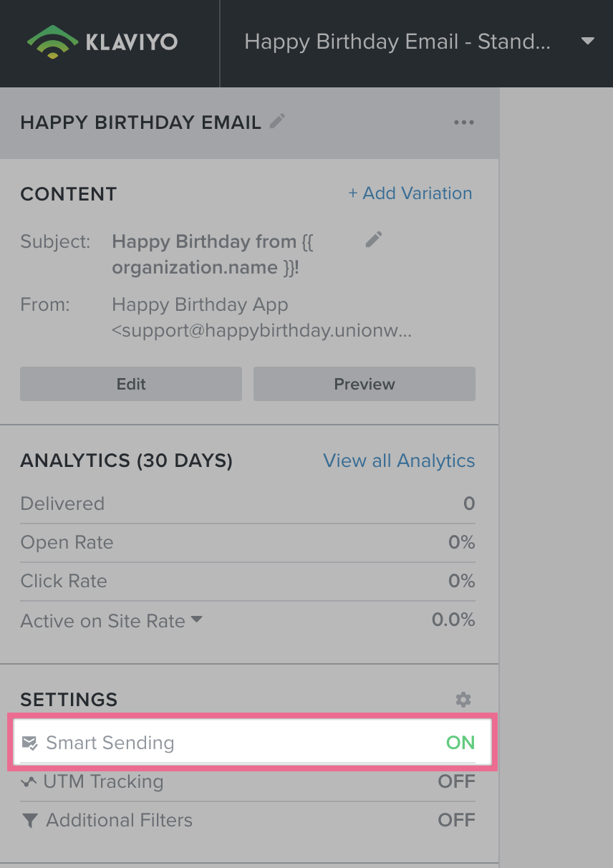Click the Happy Birthday Email flow title

tap(397, 42)
